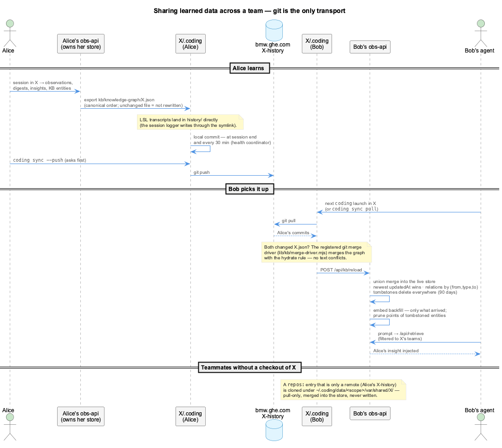Select the bottom "Alice's obs-api (owns her store)" box
The image size is (502, 448).
pos(81,416)
